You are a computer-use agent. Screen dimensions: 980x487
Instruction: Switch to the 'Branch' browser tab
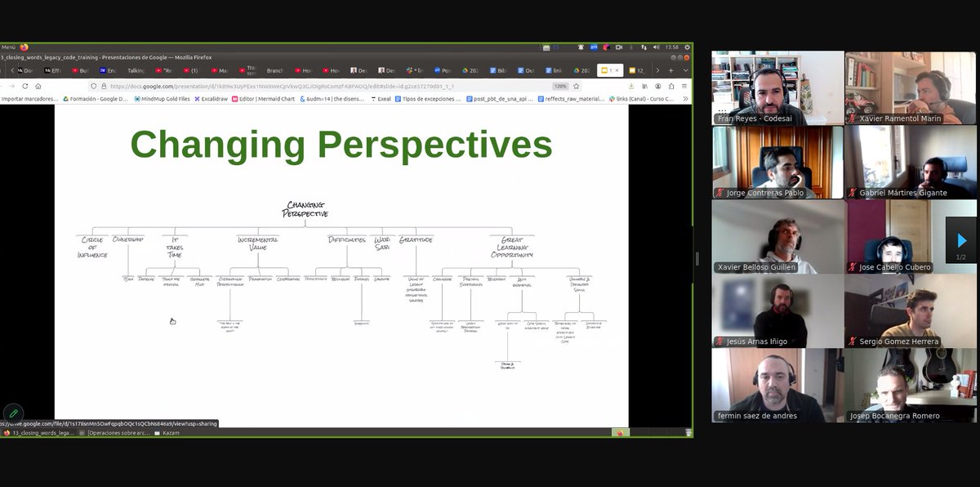tap(274, 70)
